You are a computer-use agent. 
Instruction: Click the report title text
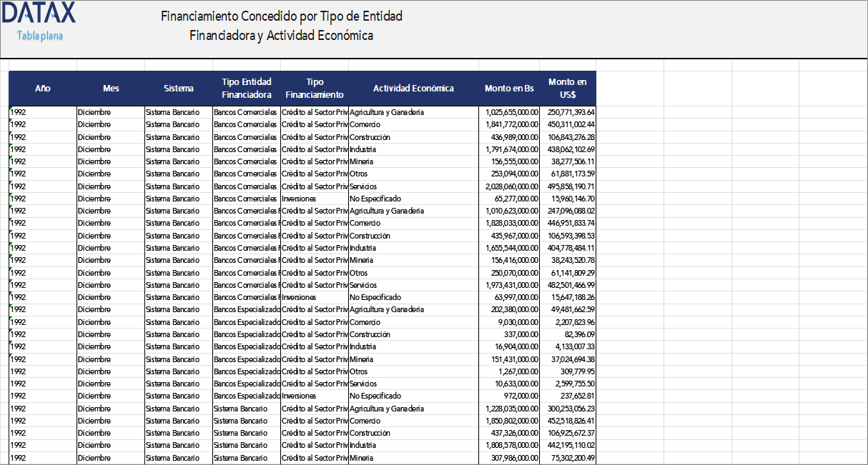point(282,24)
